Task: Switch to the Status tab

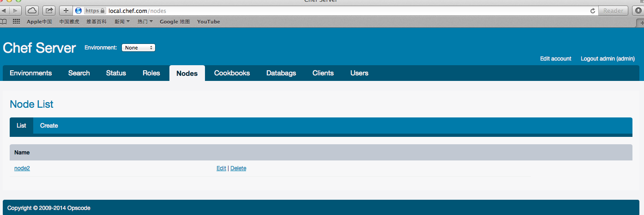Action: coord(116,73)
